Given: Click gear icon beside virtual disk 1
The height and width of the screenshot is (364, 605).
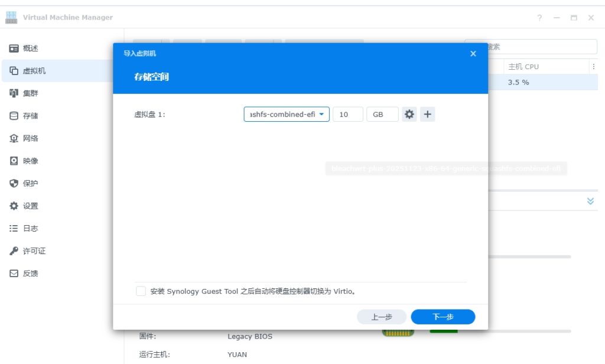Looking at the screenshot, I should (x=409, y=115).
